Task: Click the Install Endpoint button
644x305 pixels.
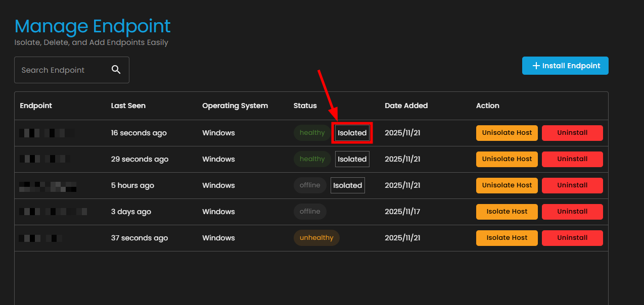Action: (565, 66)
